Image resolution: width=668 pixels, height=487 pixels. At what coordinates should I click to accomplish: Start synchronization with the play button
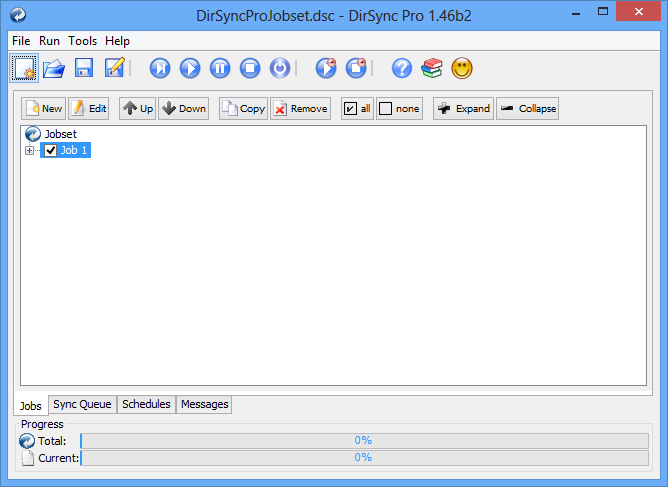click(190, 68)
